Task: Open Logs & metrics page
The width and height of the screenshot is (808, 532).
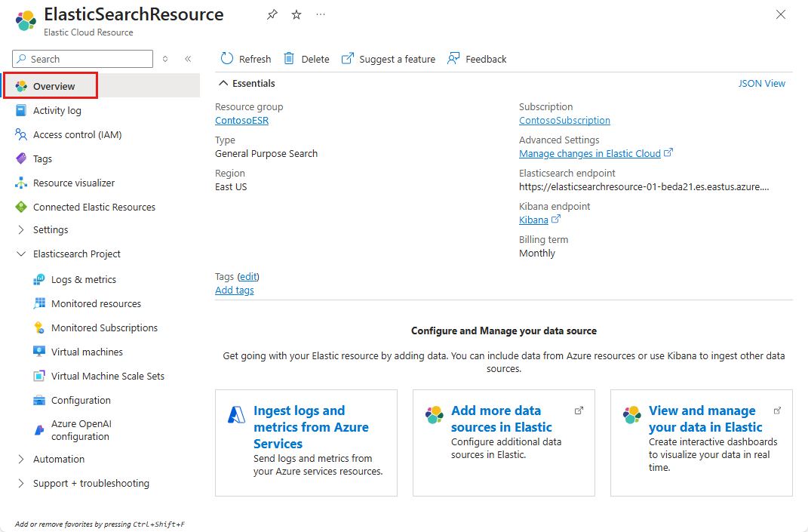Action: tap(83, 280)
